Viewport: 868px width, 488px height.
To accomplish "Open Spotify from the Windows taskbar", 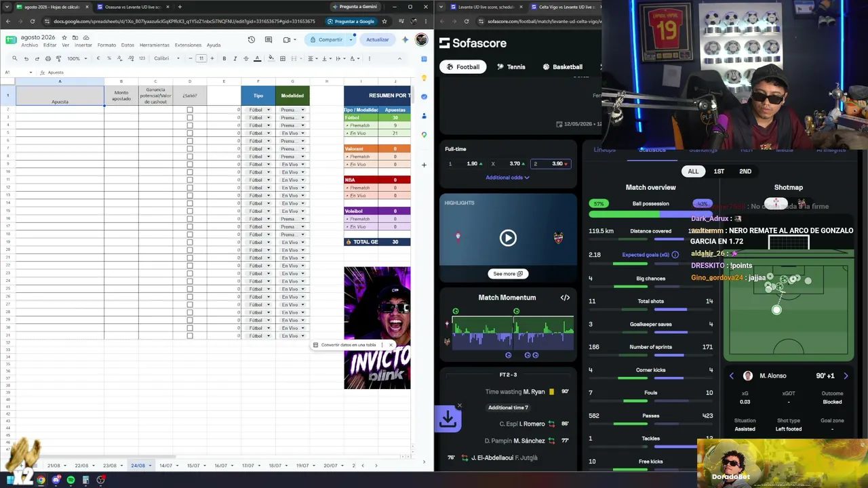I will coord(71,480).
